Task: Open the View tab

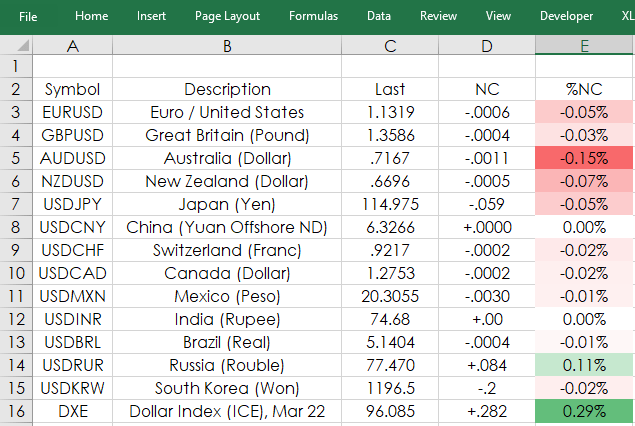Action: (498, 16)
